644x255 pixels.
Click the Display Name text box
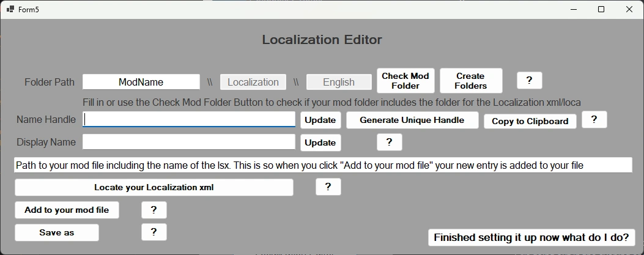[x=189, y=142]
